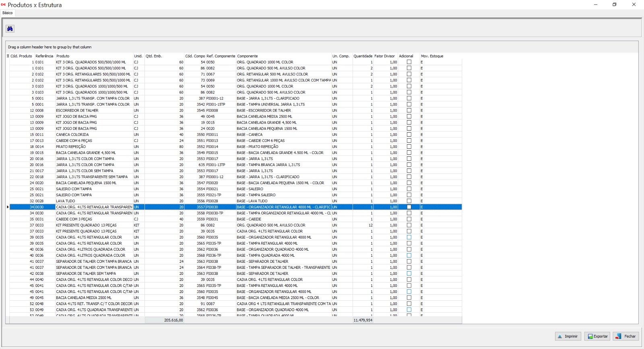The width and height of the screenshot is (644, 349).
Task: Select the BASE - CABIDE COM 6 PEÇAS cell
Action: 261,141
